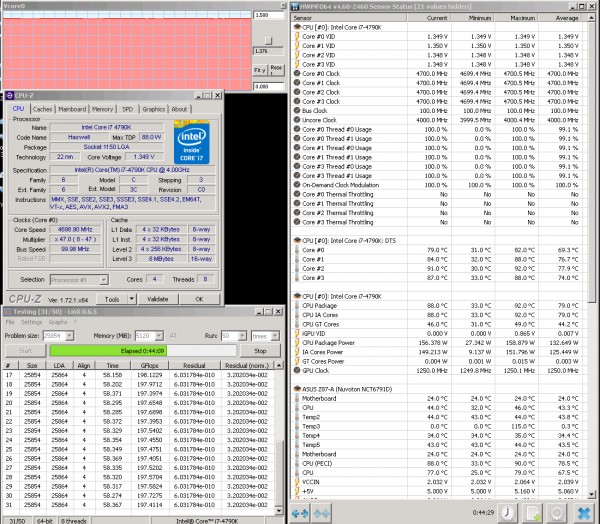Click CPU-Z title bar application icon
This screenshot has height=524, width=600.
coord(9,95)
